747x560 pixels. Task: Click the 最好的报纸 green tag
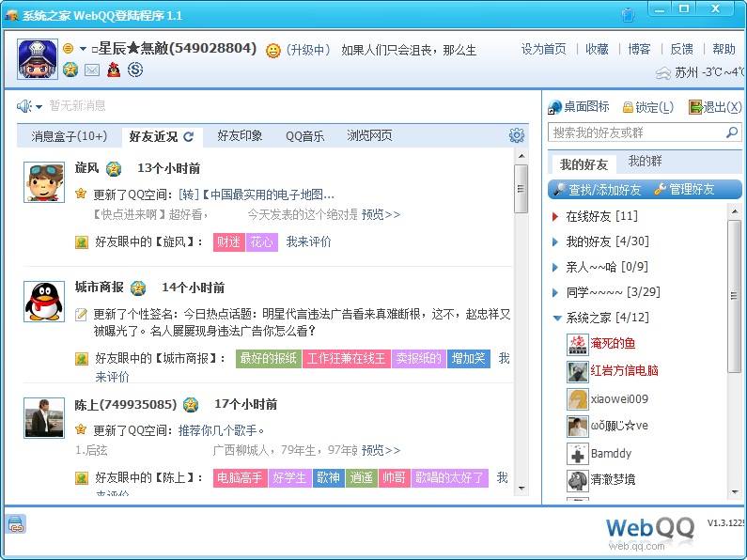(268, 359)
